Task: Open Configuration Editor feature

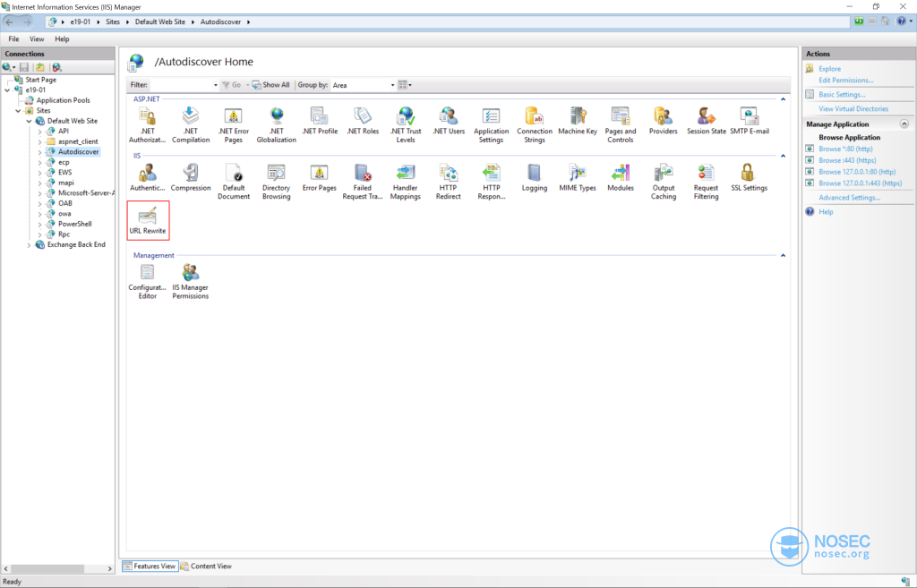Action: [x=148, y=282]
